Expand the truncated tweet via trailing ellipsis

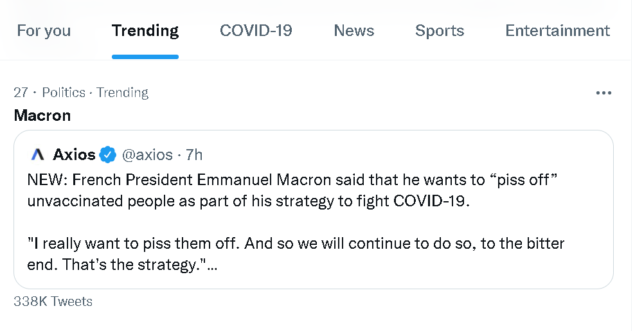click(x=213, y=265)
